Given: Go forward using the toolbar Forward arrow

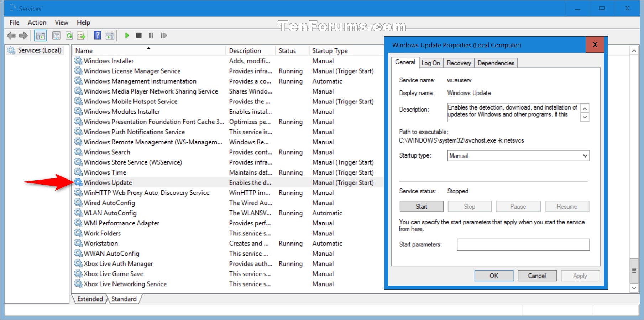Looking at the screenshot, I should [x=23, y=36].
